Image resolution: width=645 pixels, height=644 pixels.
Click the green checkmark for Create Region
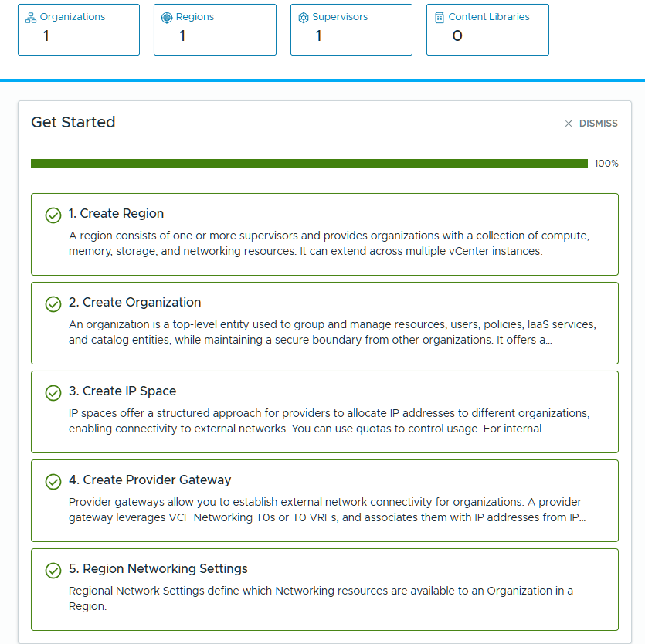pyautogui.click(x=53, y=215)
